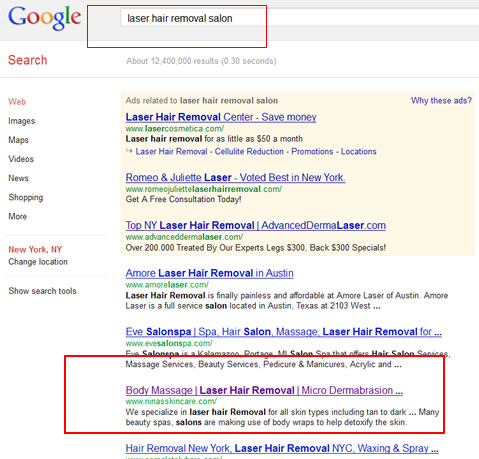The image size is (479, 459).
Task: Click the www.evesalonspa.com URL text
Action: [x=169, y=343]
